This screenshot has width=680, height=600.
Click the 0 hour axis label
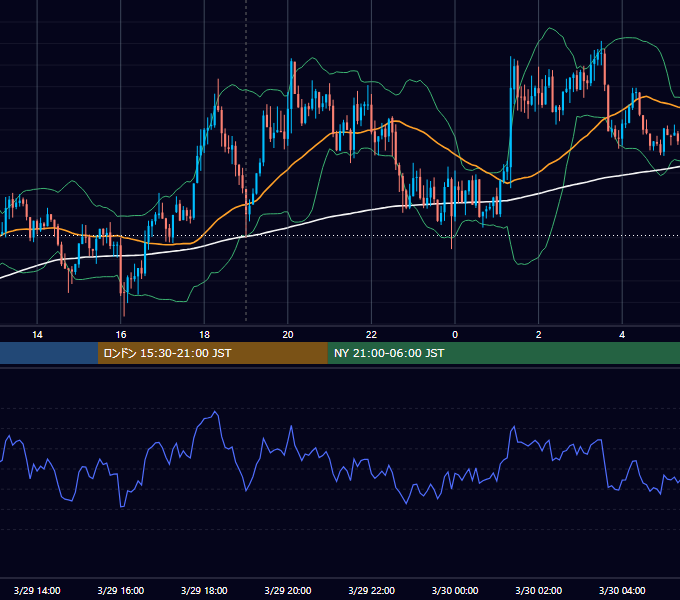pyautogui.click(x=455, y=335)
